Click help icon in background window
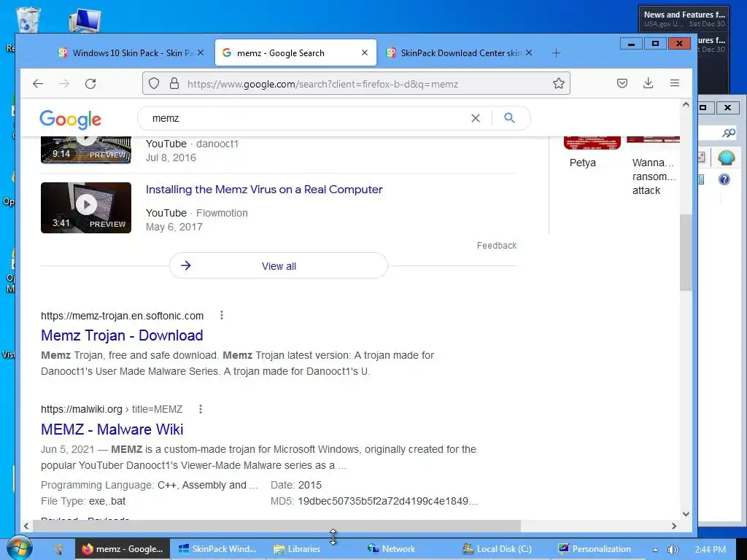The height and width of the screenshot is (560, 747). pyautogui.click(x=724, y=179)
